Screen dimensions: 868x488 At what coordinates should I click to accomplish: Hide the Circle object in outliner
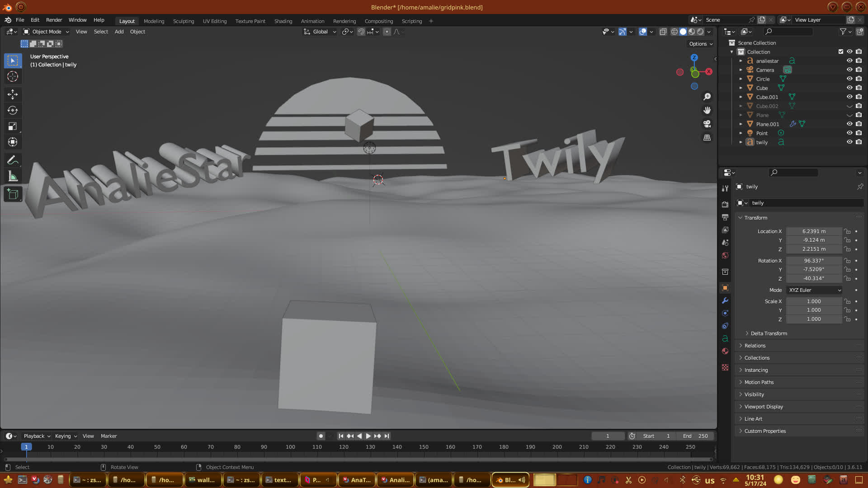(x=849, y=79)
